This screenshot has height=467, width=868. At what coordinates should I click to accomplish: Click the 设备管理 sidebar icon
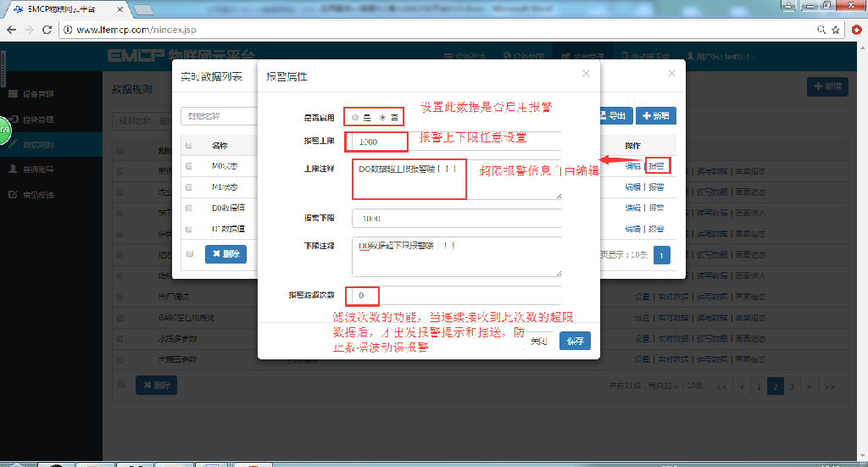click(x=13, y=93)
